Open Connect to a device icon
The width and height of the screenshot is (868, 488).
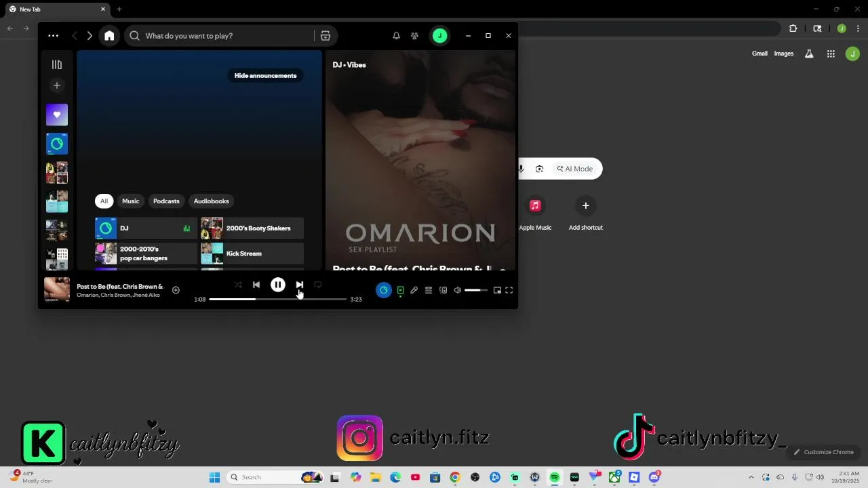[443, 290]
